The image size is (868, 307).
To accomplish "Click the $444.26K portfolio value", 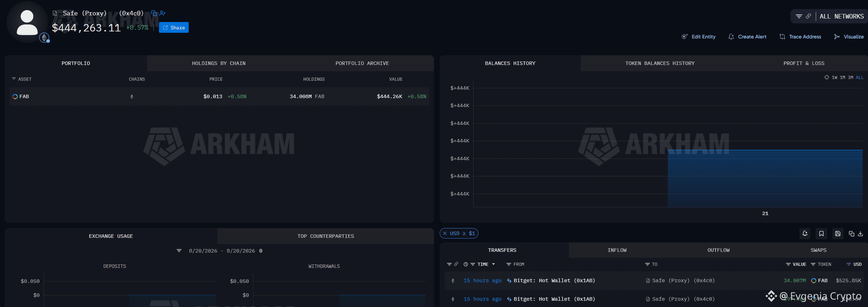I will (x=389, y=97).
